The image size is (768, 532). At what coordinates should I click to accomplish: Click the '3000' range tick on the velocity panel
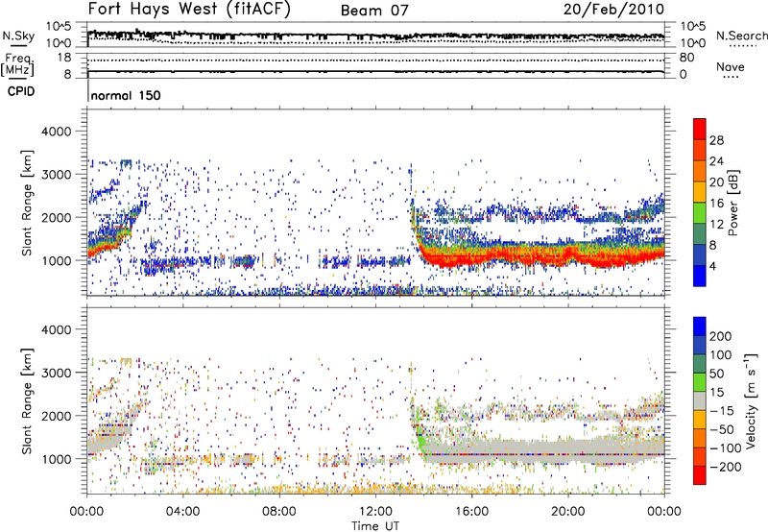click(x=56, y=373)
